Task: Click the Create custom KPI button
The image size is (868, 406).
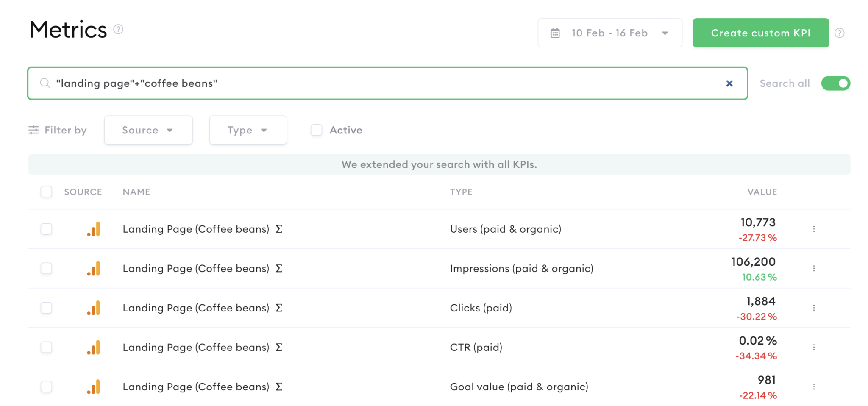Action: pos(761,33)
